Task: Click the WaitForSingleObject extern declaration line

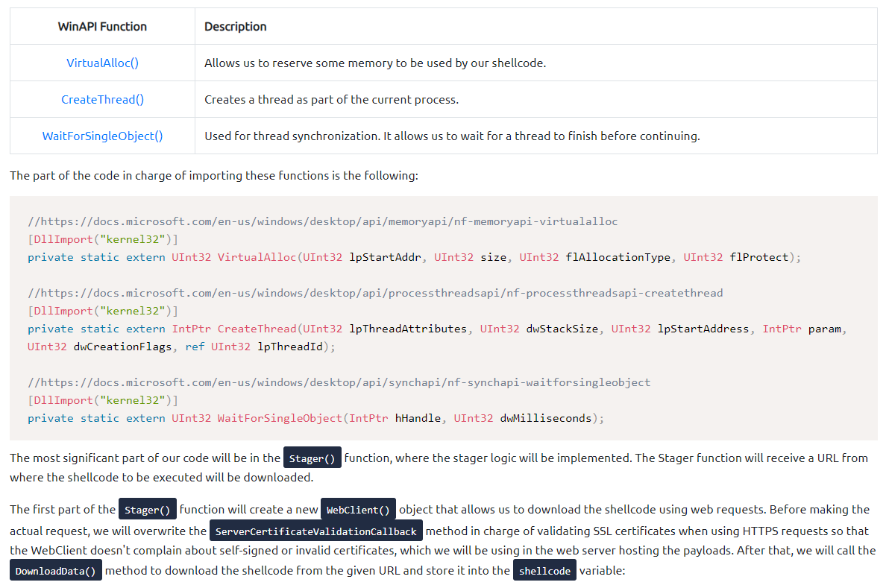Action: pyautogui.click(x=315, y=418)
